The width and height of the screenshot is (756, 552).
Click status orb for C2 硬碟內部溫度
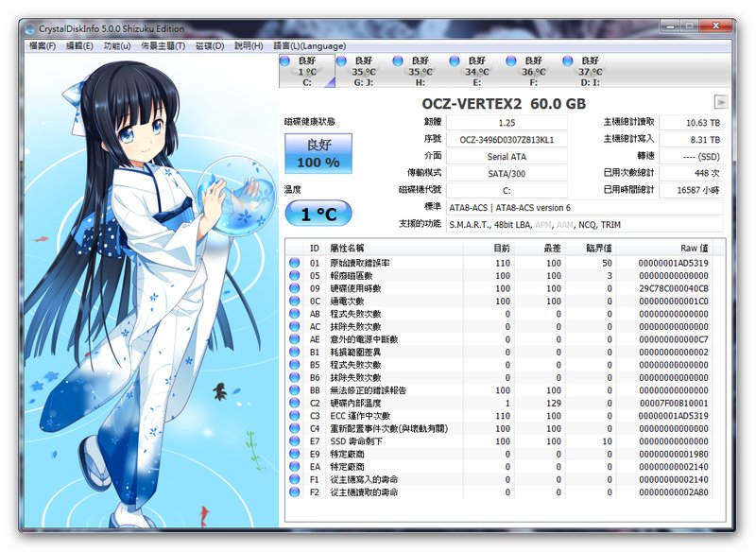click(x=294, y=403)
